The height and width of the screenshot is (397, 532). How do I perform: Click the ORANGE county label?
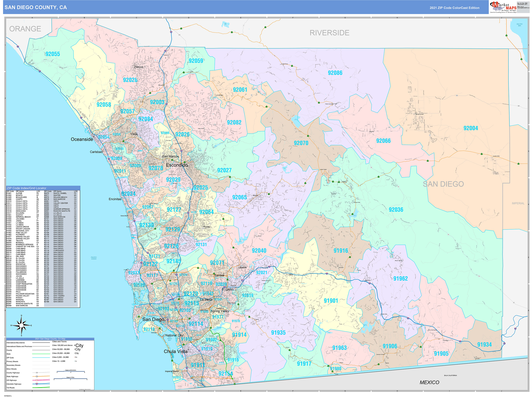pyautogui.click(x=25, y=29)
